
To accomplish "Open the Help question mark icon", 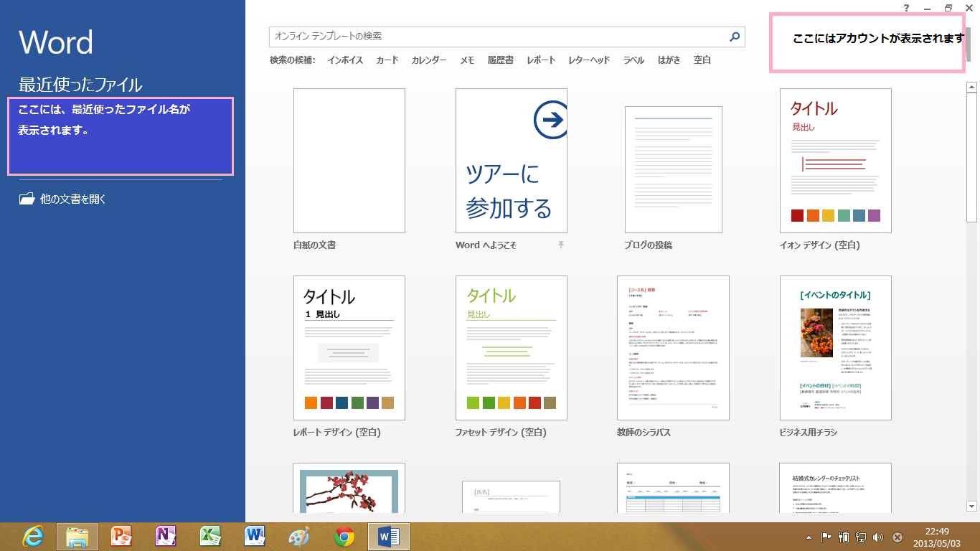I will click(x=907, y=8).
